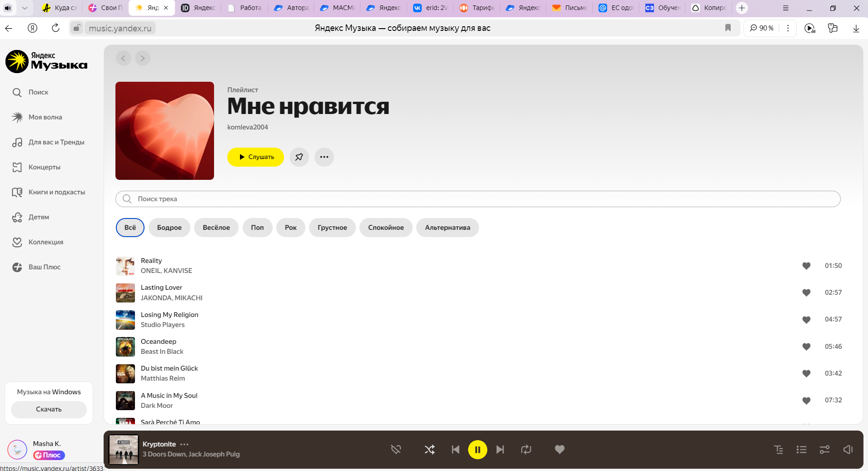Unlike Oceandeep via heart icon
The width and height of the screenshot is (868, 471).
pyautogui.click(x=806, y=347)
